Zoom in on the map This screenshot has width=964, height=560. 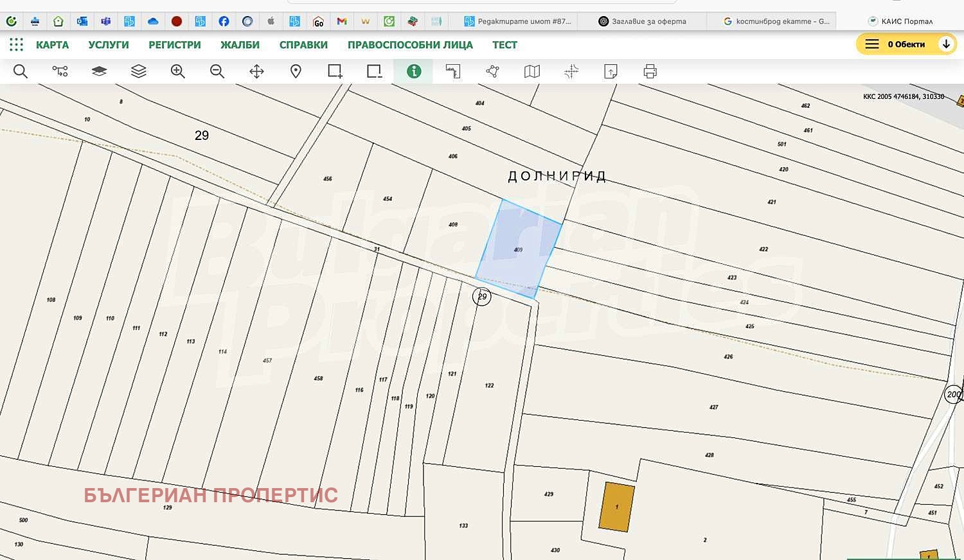178,71
